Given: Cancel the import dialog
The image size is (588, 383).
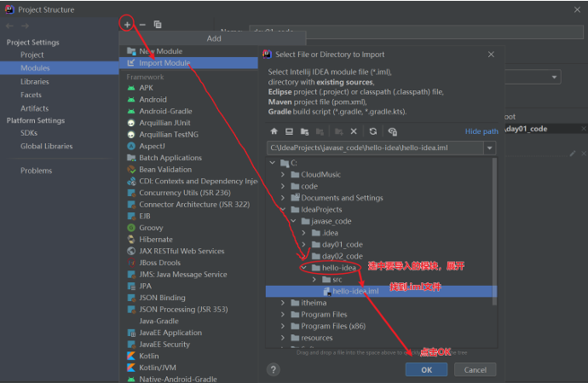Looking at the screenshot, I should 476,370.
